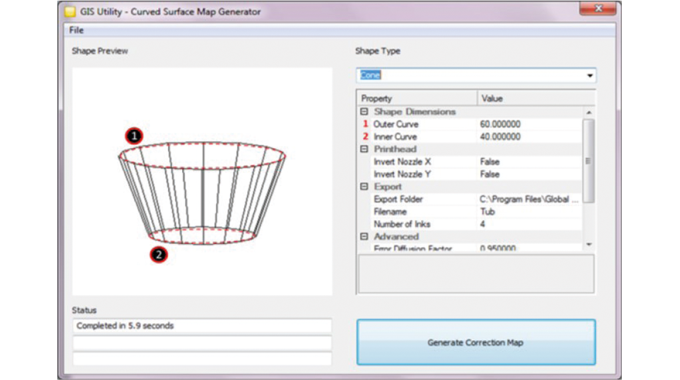Click the property grid scrollbar thumb
The height and width of the screenshot is (380, 680).
588,161
